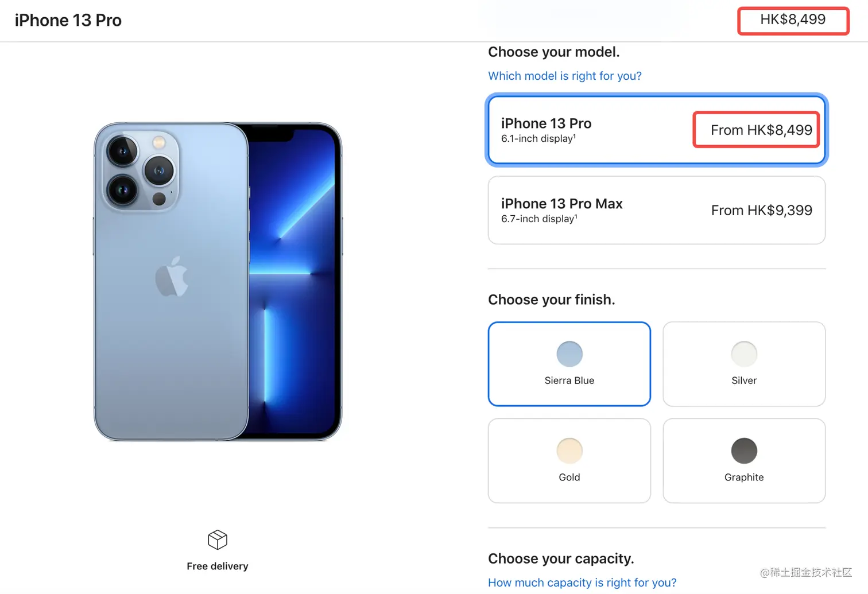
Task: Select the Sierra Blue color swatch
Action: pyautogui.click(x=569, y=354)
